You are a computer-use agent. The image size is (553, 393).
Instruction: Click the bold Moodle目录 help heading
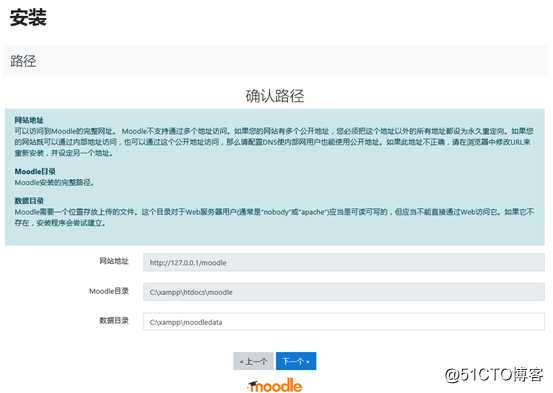click(x=35, y=171)
